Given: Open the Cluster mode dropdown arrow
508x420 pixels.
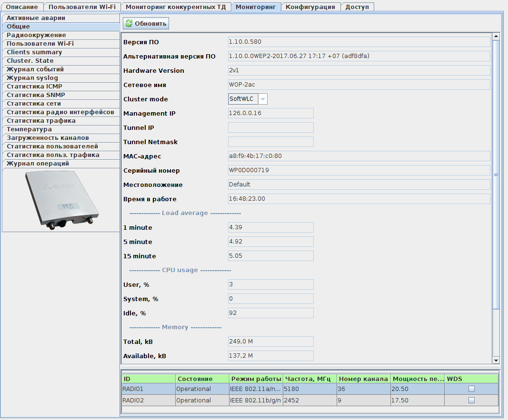Looking at the screenshot, I should pos(263,99).
